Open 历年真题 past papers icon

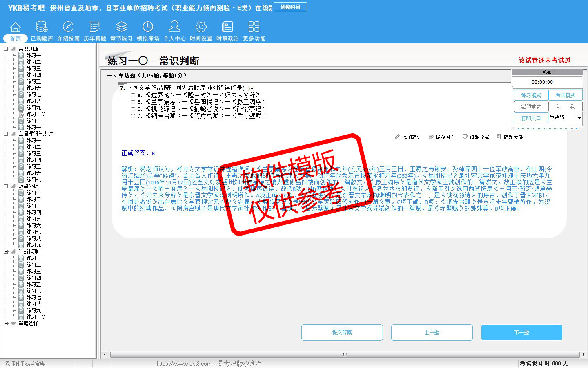point(95,27)
